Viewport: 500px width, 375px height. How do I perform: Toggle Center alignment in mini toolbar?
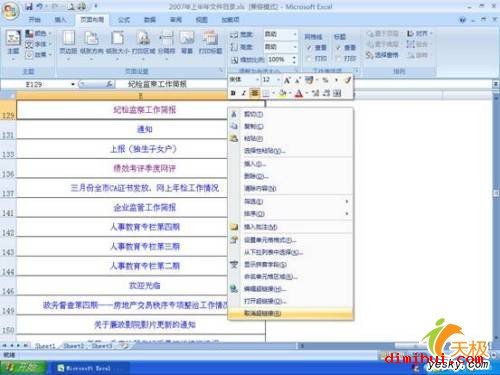(x=255, y=93)
